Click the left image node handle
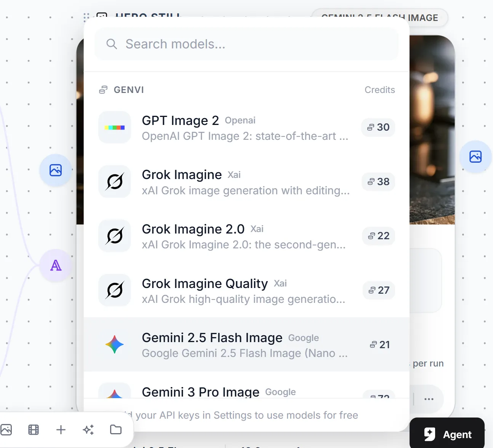The height and width of the screenshot is (448, 493). [x=56, y=170]
